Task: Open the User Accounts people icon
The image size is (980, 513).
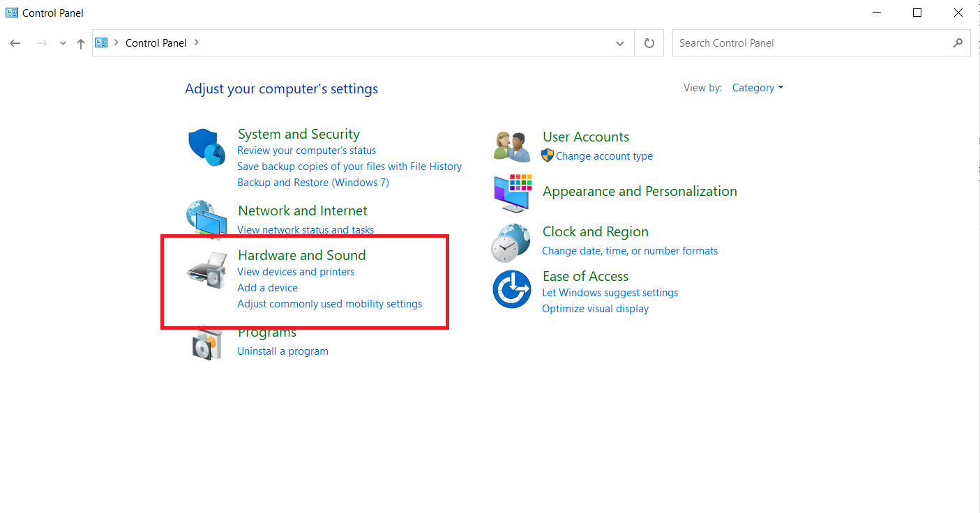Action: click(x=512, y=146)
